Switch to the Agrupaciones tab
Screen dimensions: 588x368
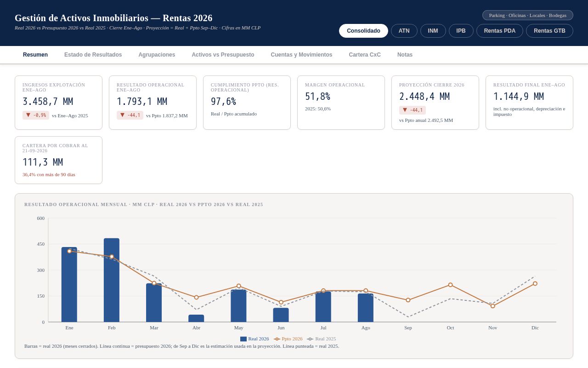pos(157,55)
